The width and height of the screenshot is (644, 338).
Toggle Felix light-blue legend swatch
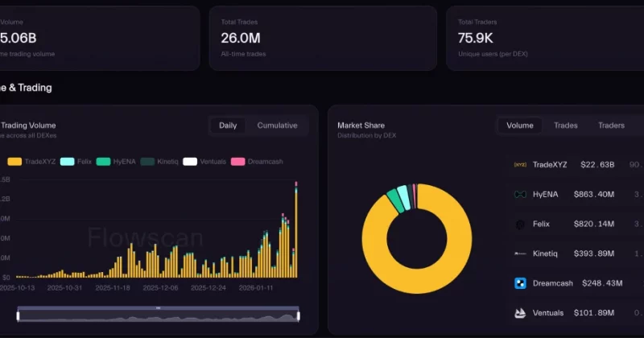pos(67,162)
